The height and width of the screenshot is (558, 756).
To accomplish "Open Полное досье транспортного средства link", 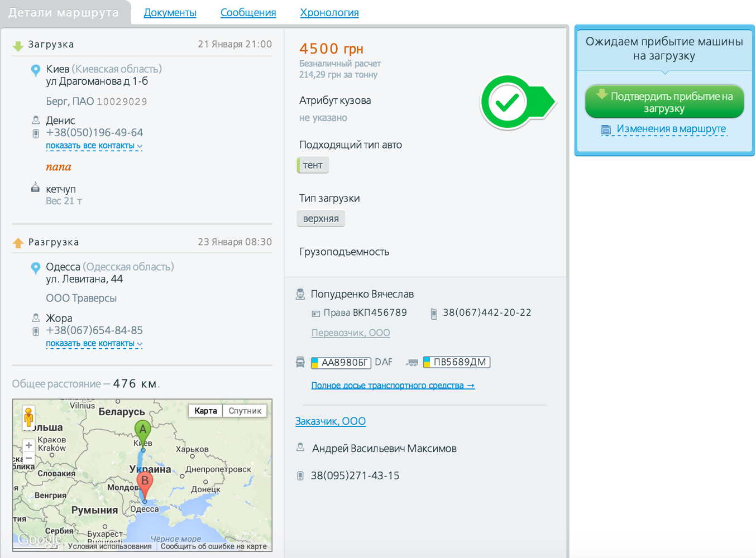I will click(x=393, y=386).
